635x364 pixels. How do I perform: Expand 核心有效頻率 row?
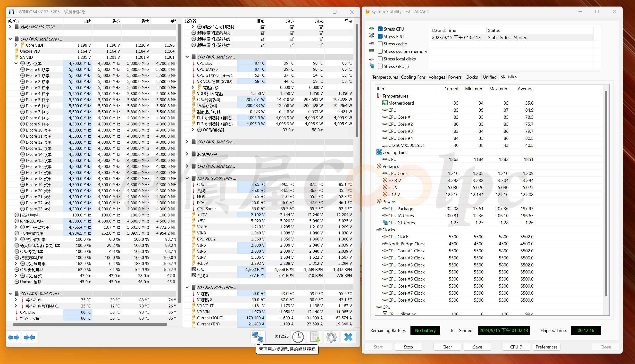tap(16, 227)
